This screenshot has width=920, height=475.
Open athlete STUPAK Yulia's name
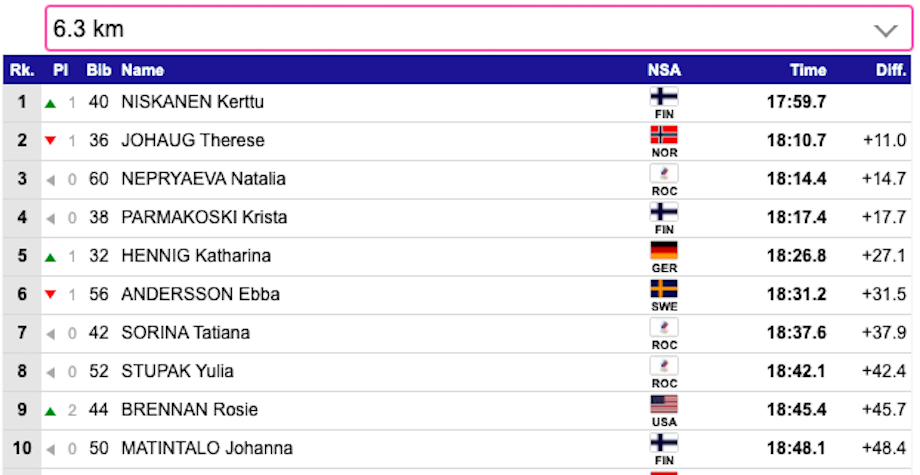[x=177, y=371]
